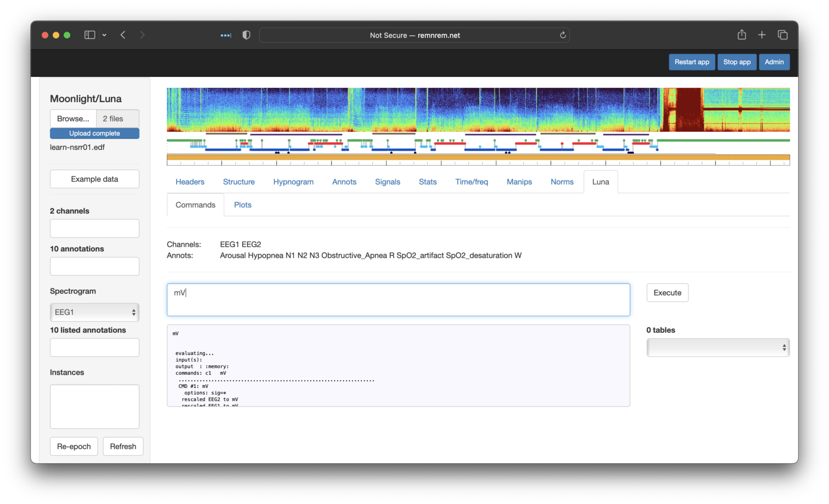This screenshot has height=504, width=829.
Task: Focus the Luna command text box
Action: click(398, 300)
